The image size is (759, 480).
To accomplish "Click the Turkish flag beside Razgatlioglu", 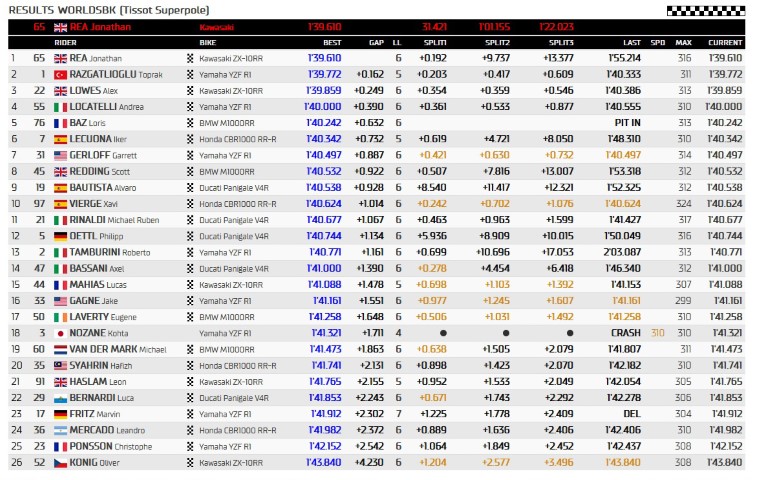I will coord(59,75).
